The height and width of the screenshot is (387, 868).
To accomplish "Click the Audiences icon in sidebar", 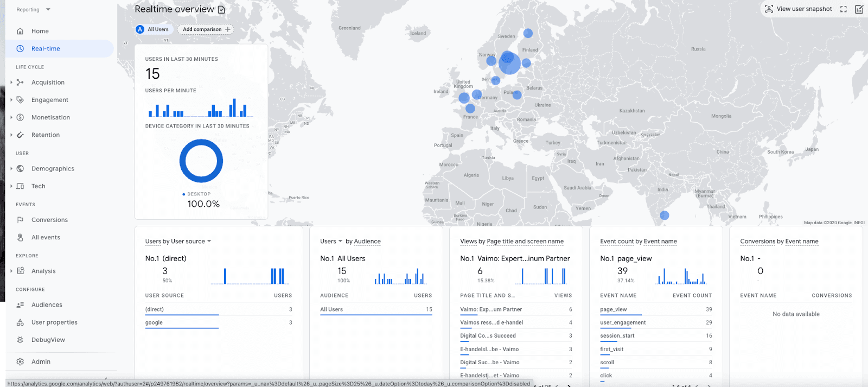I will point(20,305).
